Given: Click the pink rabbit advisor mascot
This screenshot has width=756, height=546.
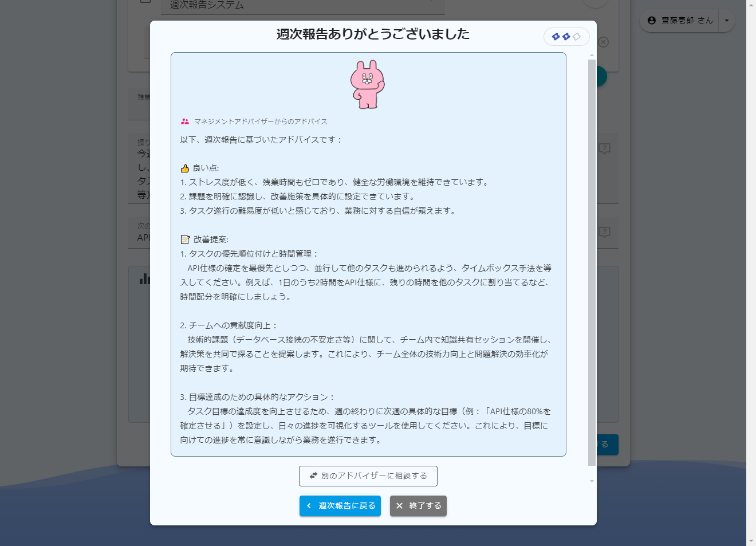Looking at the screenshot, I should pos(368,84).
